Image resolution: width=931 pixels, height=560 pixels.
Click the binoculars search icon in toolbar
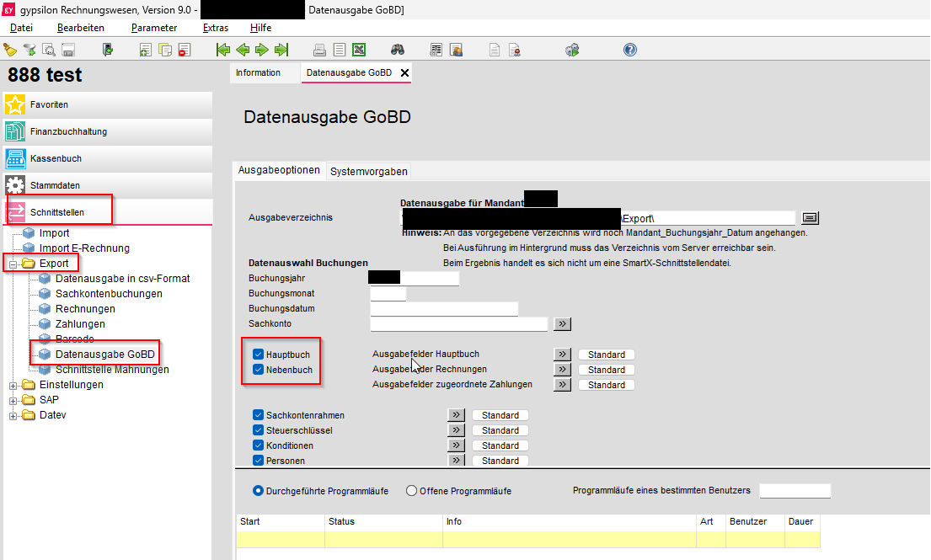coord(397,50)
